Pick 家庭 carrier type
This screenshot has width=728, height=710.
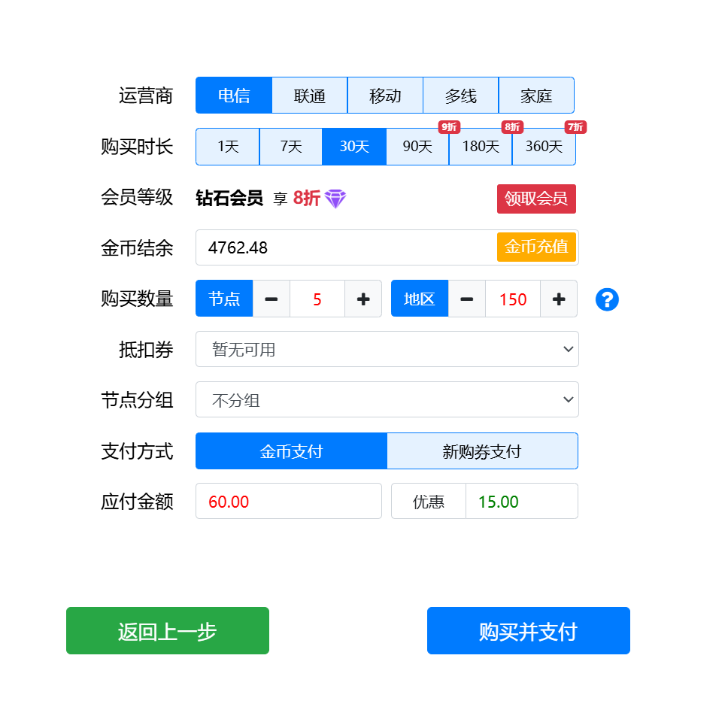536,96
